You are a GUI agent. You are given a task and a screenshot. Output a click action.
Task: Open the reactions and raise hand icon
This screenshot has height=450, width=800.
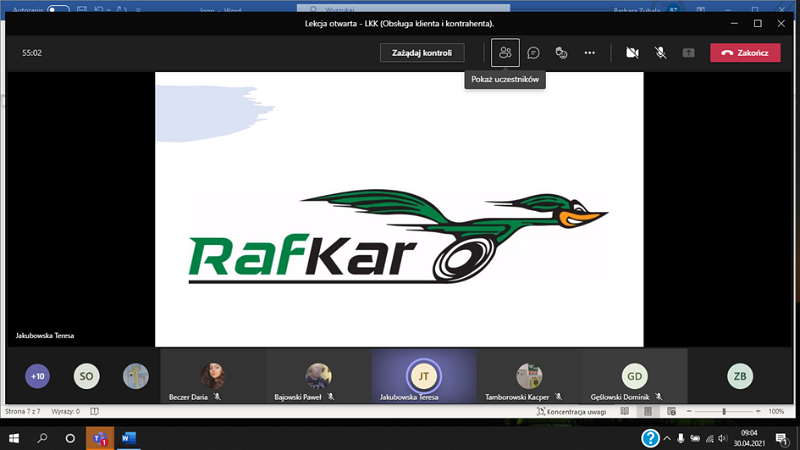[x=561, y=53]
